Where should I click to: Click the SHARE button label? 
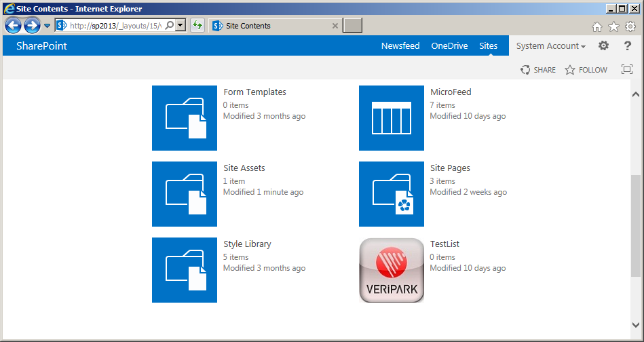pos(545,70)
